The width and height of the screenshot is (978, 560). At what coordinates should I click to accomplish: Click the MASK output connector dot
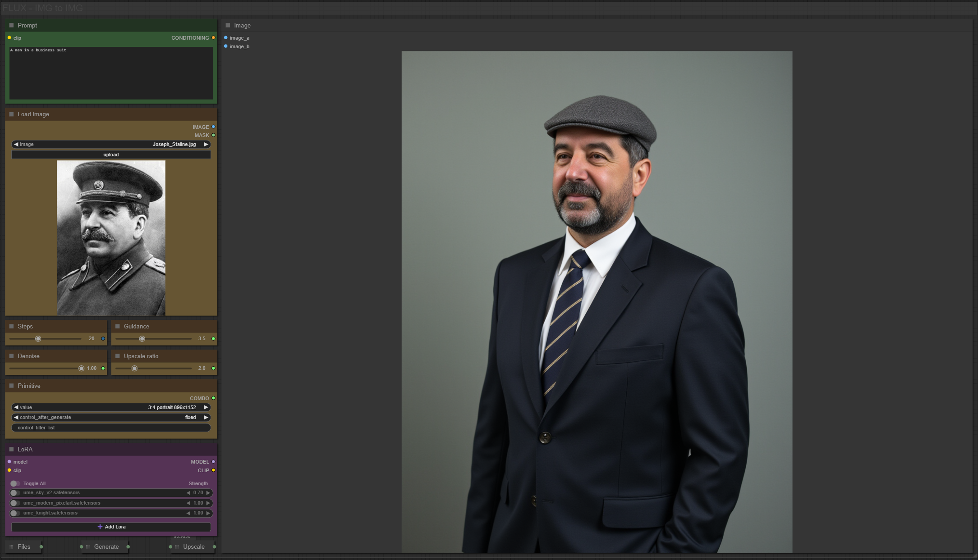(x=213, y=135)
